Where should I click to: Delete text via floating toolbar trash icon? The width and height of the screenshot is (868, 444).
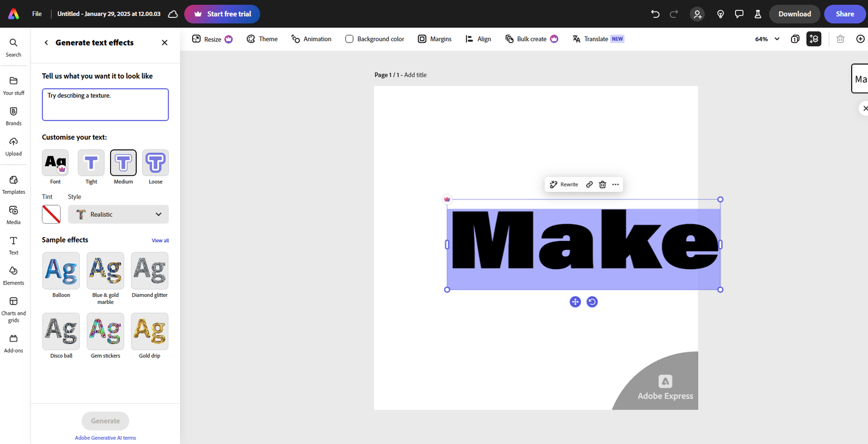[602, 185]
